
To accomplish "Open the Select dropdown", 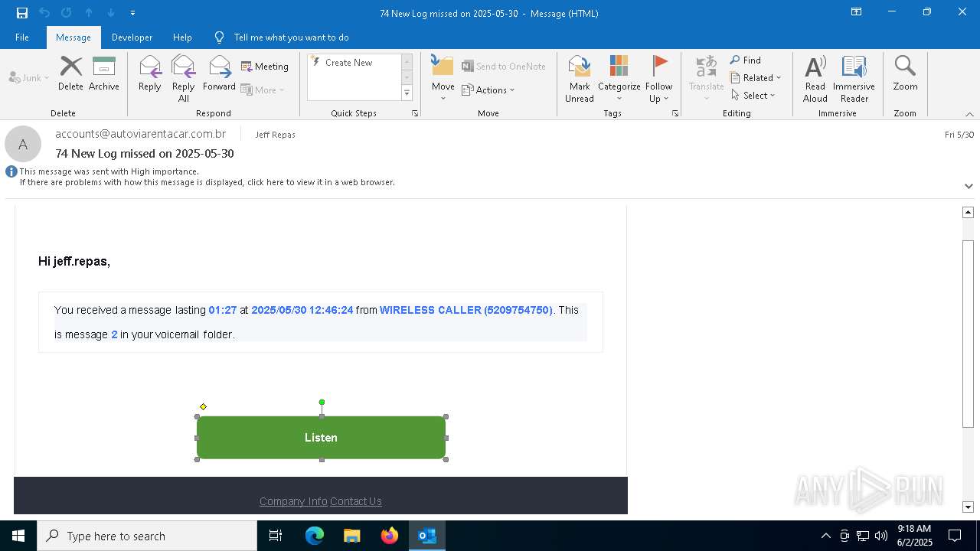I will [x=753, y=95].
